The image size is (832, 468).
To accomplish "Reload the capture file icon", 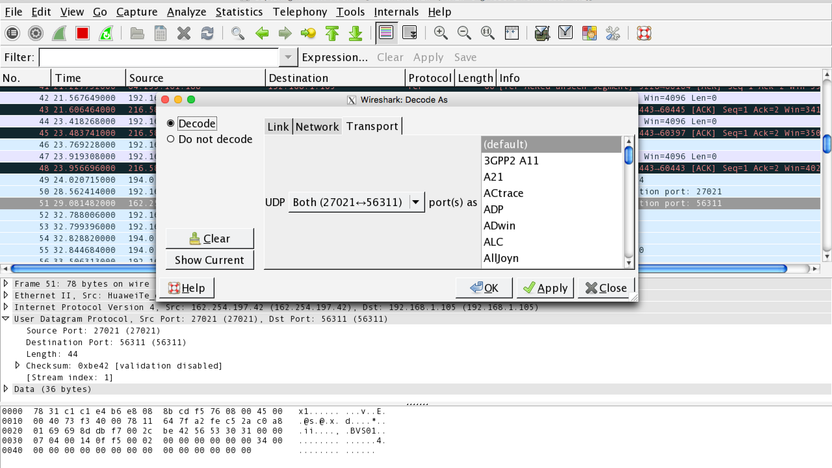I will [x=207, y=33].
